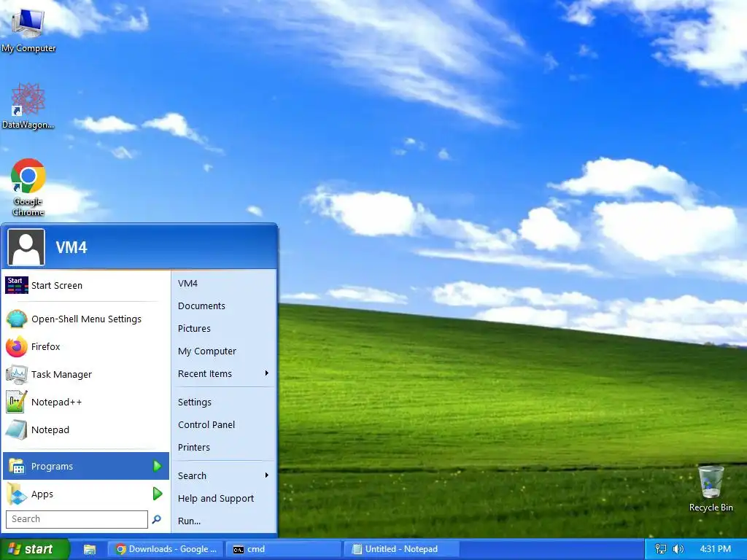Viewport: 747px width, 560px height.
Task: Click the Recent Items label text
Action: coord(205,373)
